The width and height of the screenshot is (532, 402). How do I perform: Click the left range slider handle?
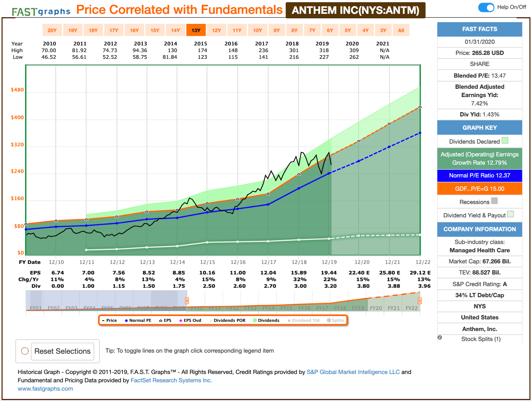coord(187,301)
